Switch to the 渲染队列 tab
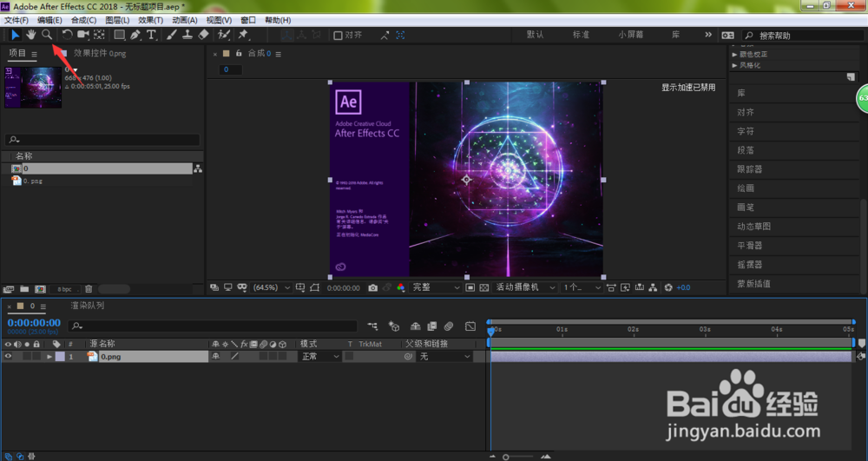This screenshot has width=868, height=461. point(88,306)
